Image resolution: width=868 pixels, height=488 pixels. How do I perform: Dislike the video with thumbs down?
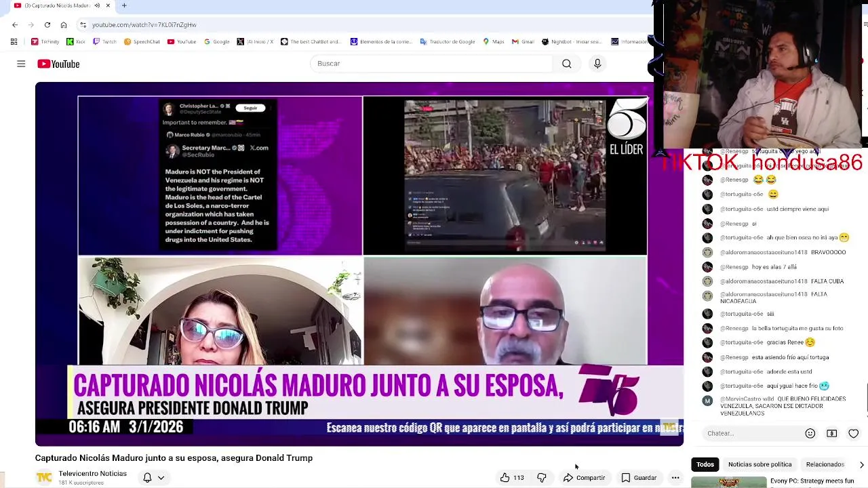click(x=541, y=478)
